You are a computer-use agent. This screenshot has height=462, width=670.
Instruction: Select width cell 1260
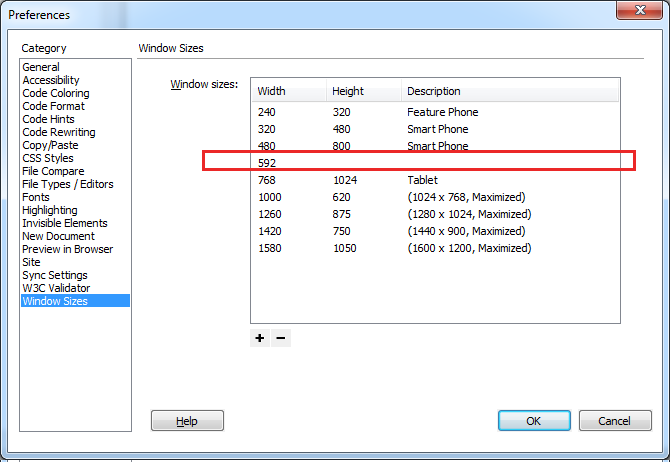click(270, 214)
